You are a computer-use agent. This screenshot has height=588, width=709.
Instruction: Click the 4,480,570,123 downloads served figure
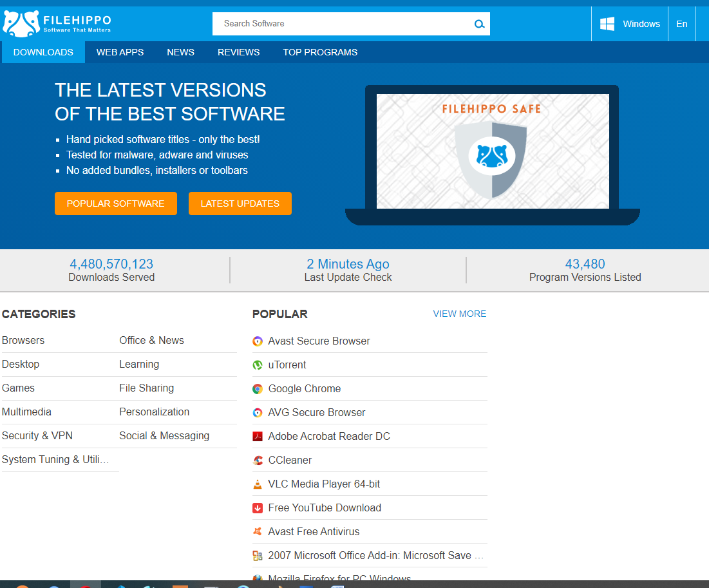pyautogui.click(x=111, y=264)
